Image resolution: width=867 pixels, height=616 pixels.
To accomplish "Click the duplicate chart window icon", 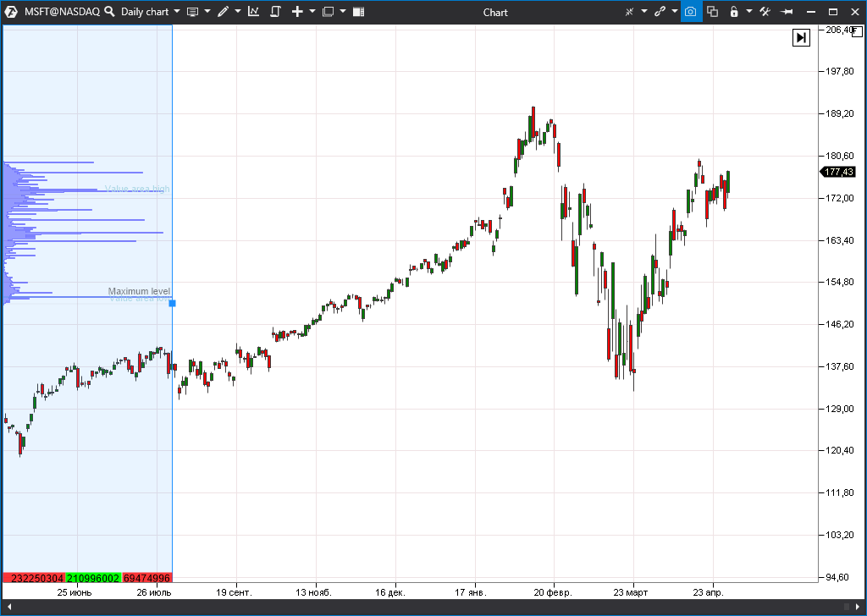I will pos(712,12).
